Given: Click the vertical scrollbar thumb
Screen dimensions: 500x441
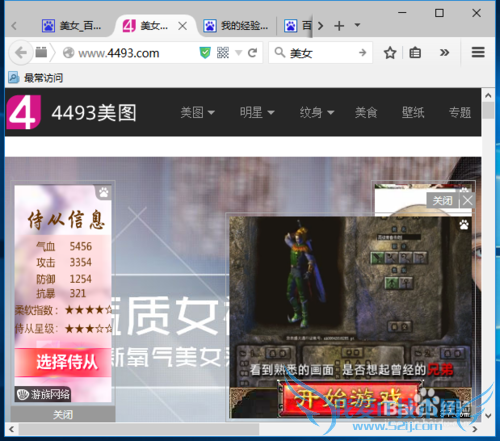Looking at the screenshot, I should pos(488,111).
